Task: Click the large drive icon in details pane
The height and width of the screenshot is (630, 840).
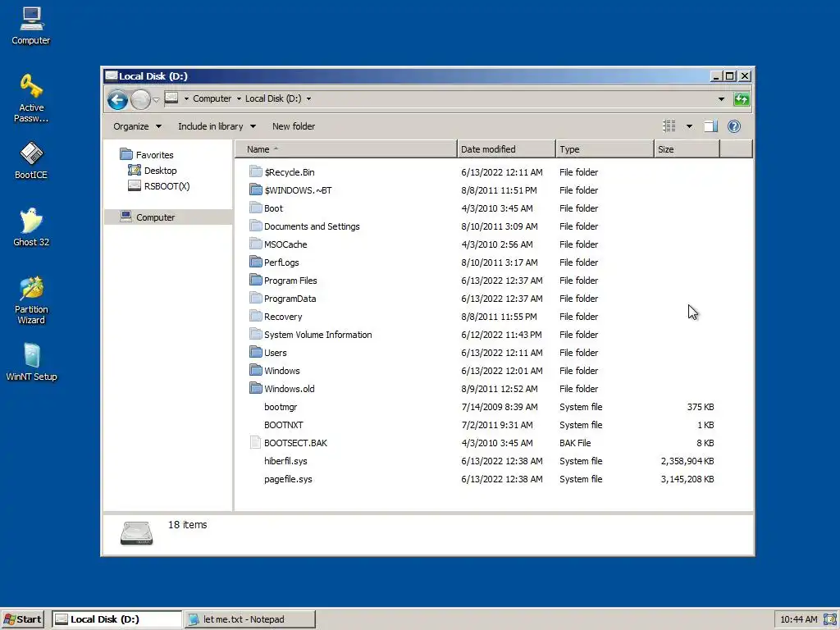Action: [x=137, y=533]
